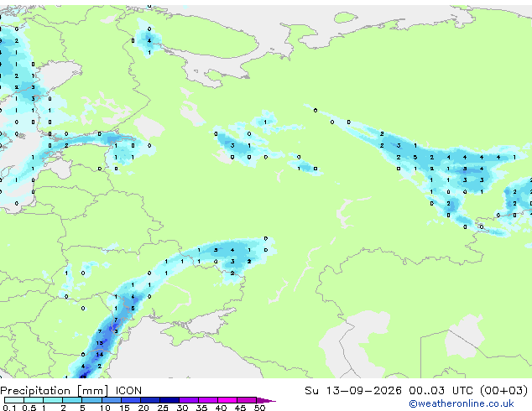Screen dimensions: 532x411
Task: Click the '14' precipitation value on map
Action: pyautogui.click(x=99, y=354)
